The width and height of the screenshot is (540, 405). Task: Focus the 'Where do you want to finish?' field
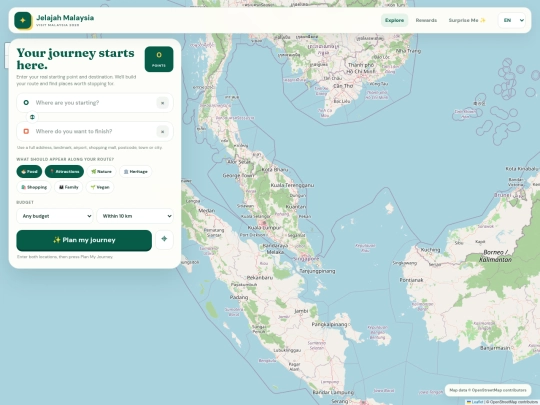tap(95, 131)
